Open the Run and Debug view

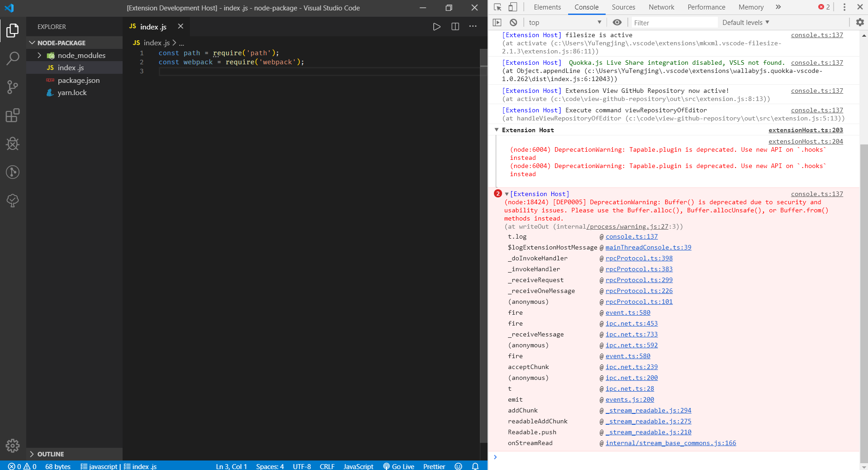click(x=13, y=144)
